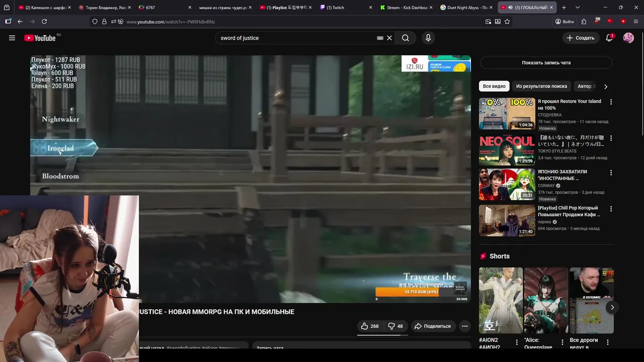The image size is (644, 362).
Task: Open the autoplay blocked icon in the address bar
Action: coord(120,22)
